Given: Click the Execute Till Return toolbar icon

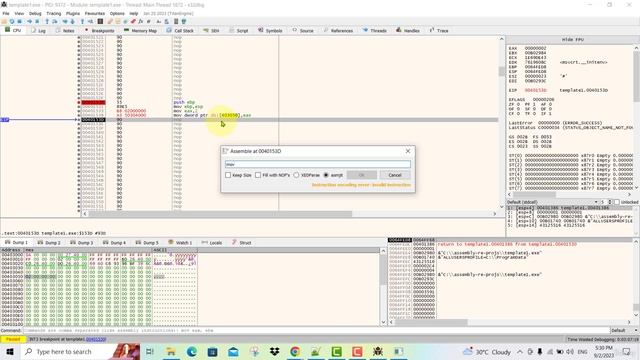Looking at the screenshot, I should click(82, 21).
